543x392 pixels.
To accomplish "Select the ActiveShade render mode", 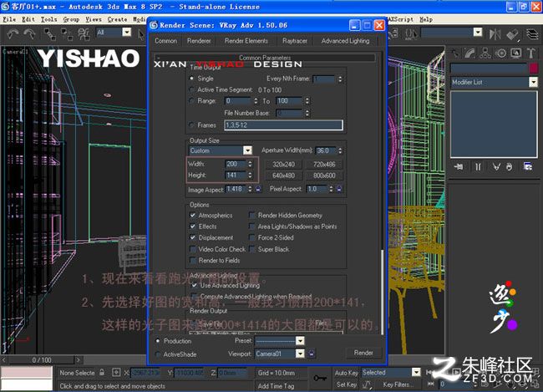I will point(158,354).
